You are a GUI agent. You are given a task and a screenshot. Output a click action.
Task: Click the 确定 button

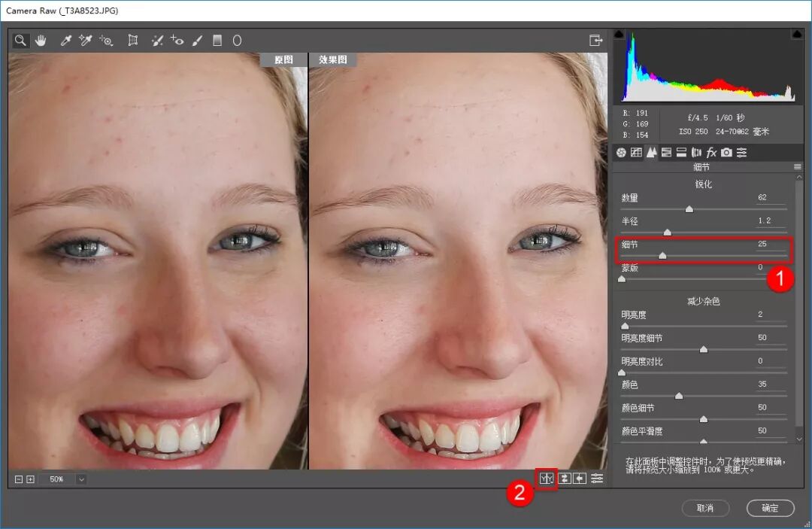[770, 508]
